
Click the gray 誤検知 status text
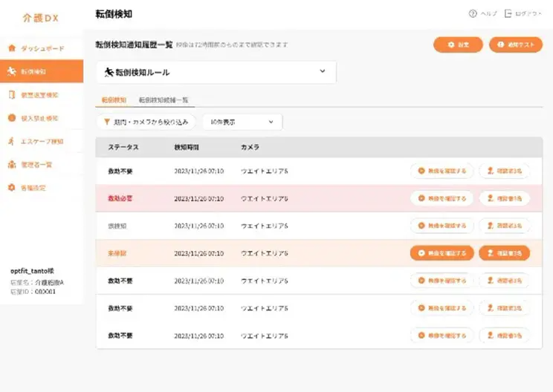point(117,226)
